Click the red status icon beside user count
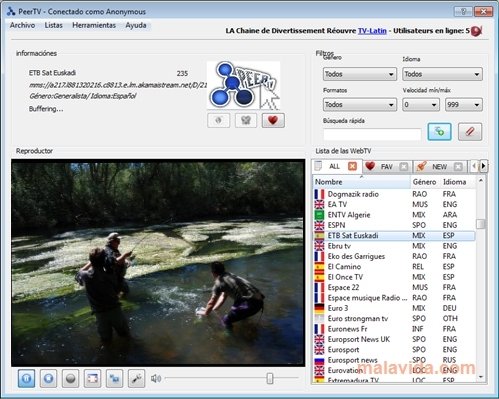Viewport: 499px width, 399px height. (x=476, y=31)
